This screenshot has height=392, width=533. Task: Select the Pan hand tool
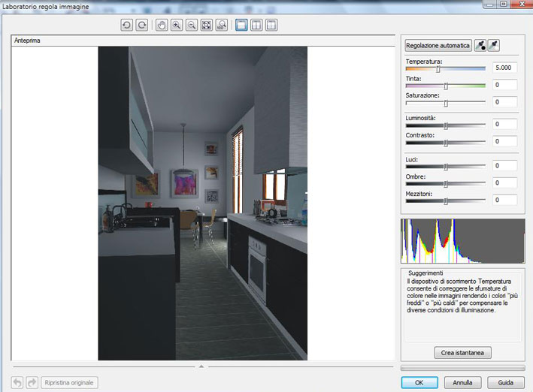162,25
